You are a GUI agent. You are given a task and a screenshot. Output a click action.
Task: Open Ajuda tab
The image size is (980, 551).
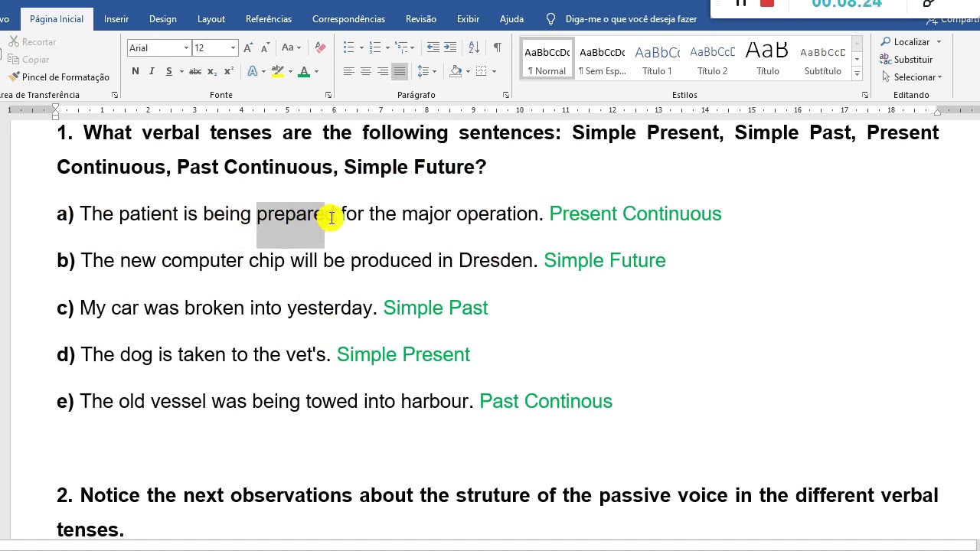(x=511, y=19)
